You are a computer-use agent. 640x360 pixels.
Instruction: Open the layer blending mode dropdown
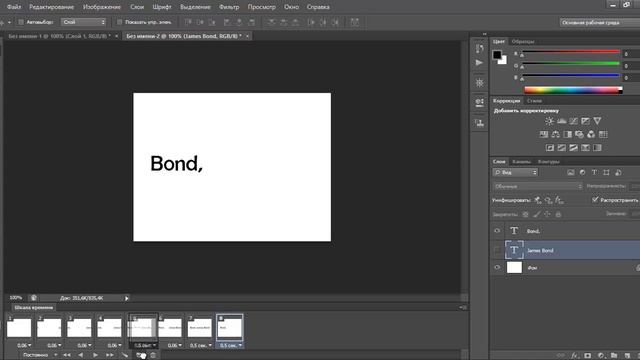(538, 187)
